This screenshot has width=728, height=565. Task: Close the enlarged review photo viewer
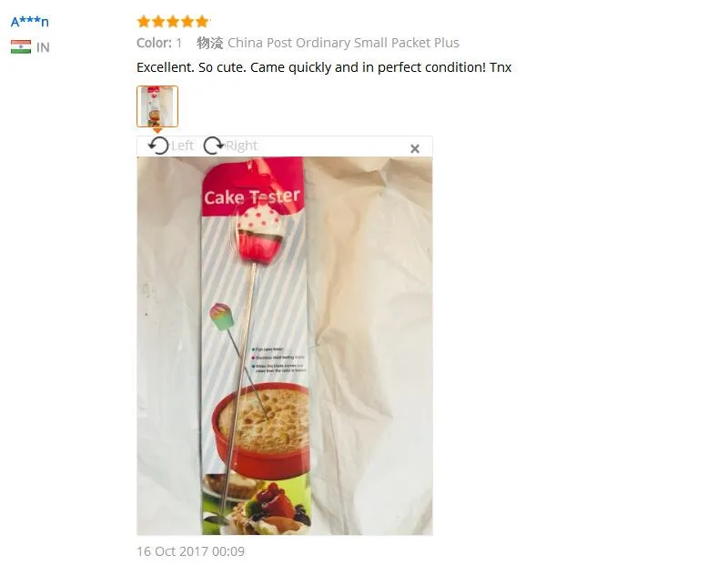point(415,148)
